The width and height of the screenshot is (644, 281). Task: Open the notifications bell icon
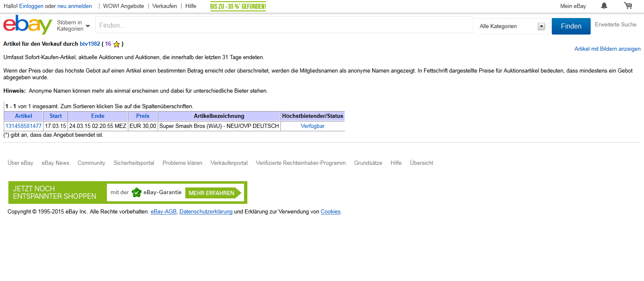click(x=604, y=6)
